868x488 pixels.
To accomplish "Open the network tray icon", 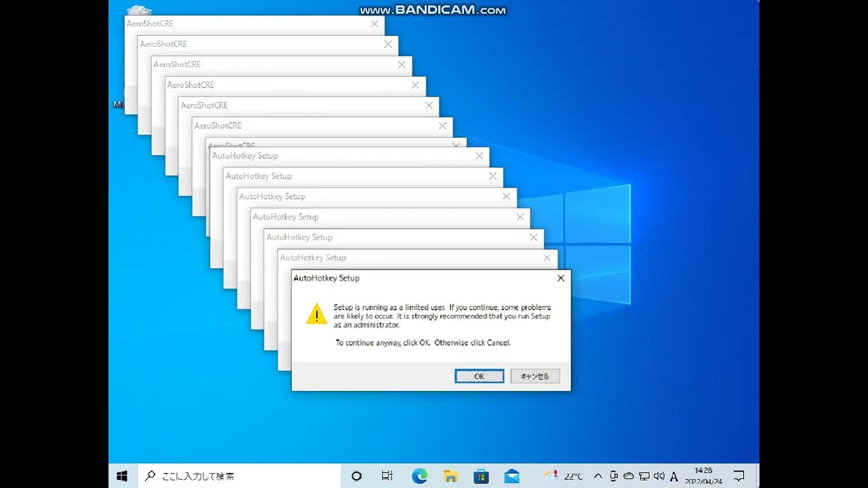I will tap(644, 476).
